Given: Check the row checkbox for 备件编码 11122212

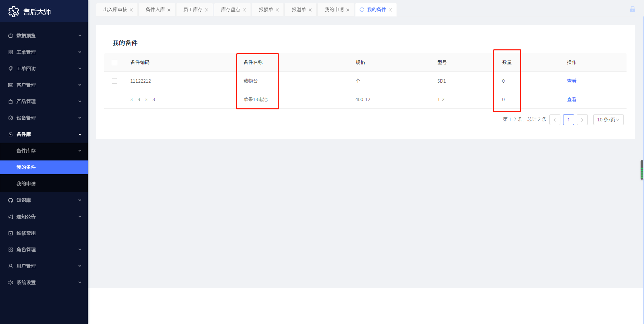Looking at the screenshot, I should 114,81.
